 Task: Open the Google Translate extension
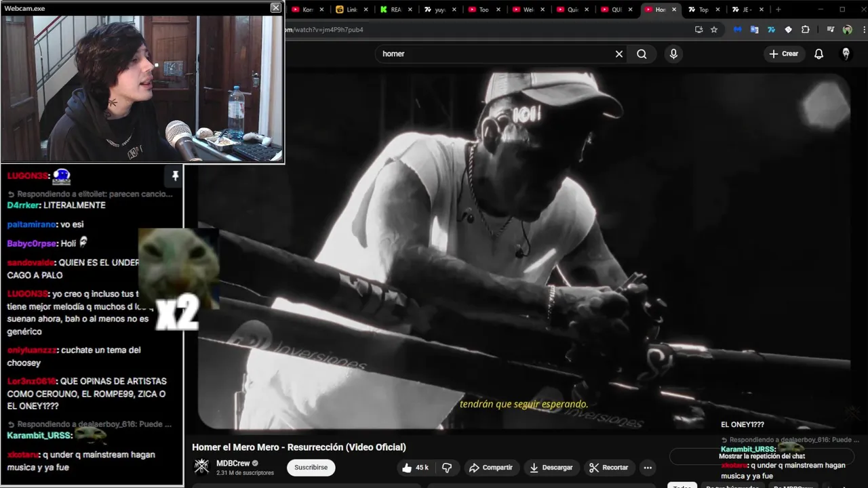click(x=754, y=30)
